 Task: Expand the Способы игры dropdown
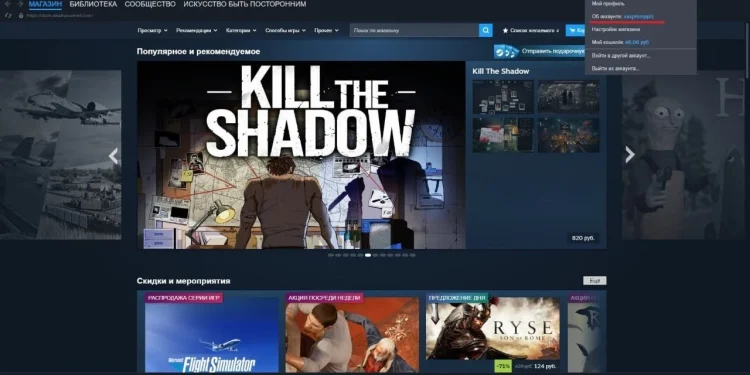point(286,30)
